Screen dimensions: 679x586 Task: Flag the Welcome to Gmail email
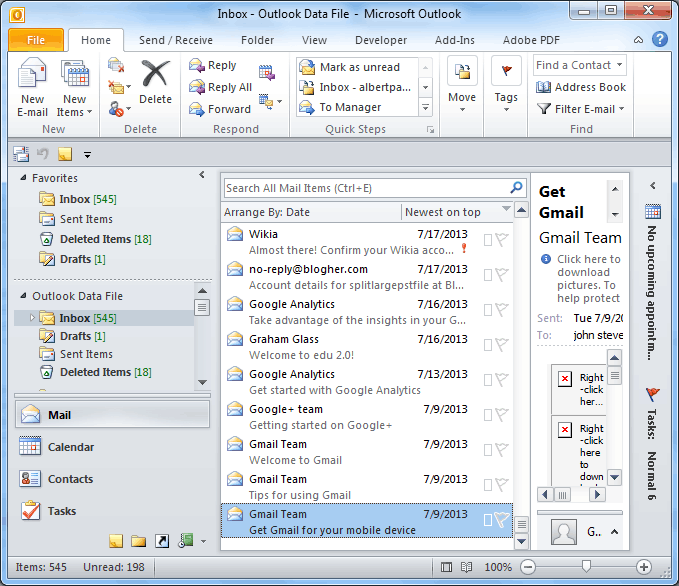pos(502,450)
